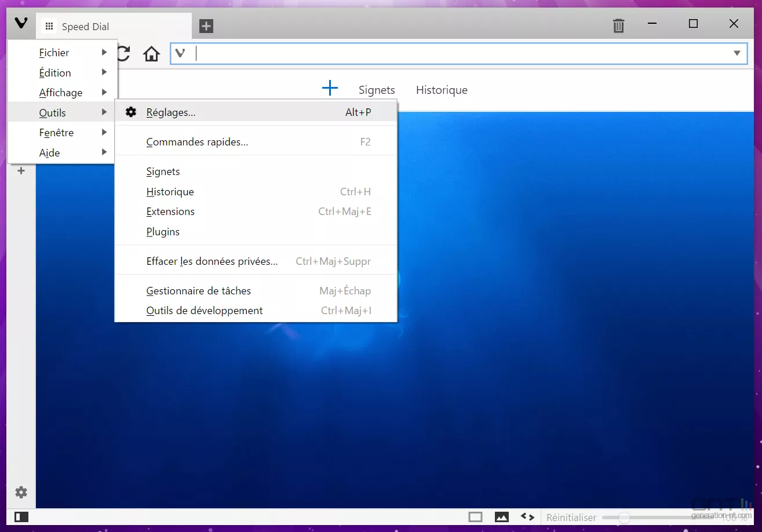Screen dimensions: 762x532
Task: Go to the home page icon
Action: click(151, 54)
